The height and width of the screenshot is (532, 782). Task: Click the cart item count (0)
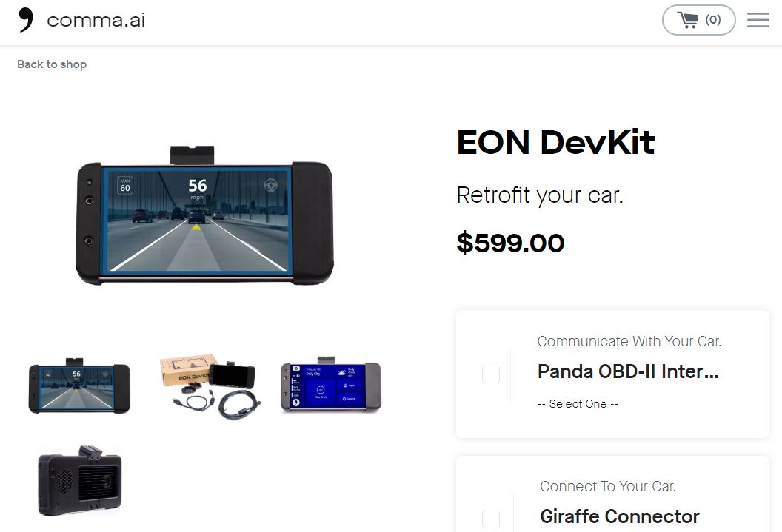coord(713,20)
